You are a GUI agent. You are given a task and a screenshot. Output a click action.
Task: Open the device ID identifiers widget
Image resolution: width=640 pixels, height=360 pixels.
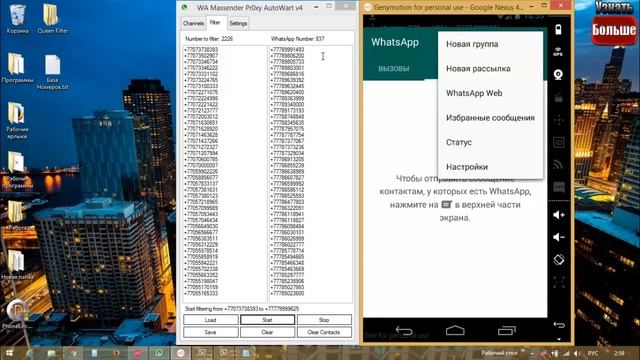tap(558, 142)
